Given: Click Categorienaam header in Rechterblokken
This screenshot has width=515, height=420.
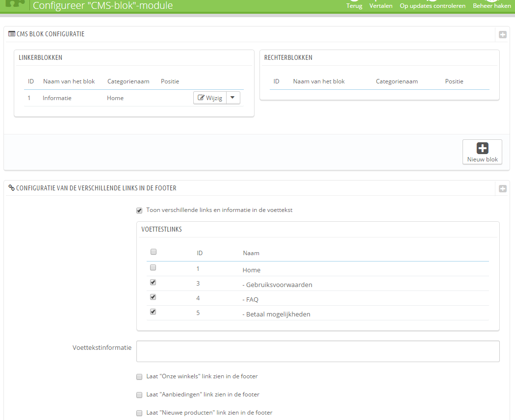Looking at the screenshot, I should (397, 81).
